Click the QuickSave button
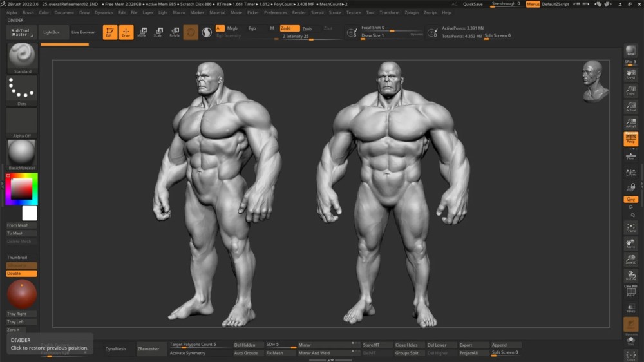644x362 pixels. [x=473, y=4]
